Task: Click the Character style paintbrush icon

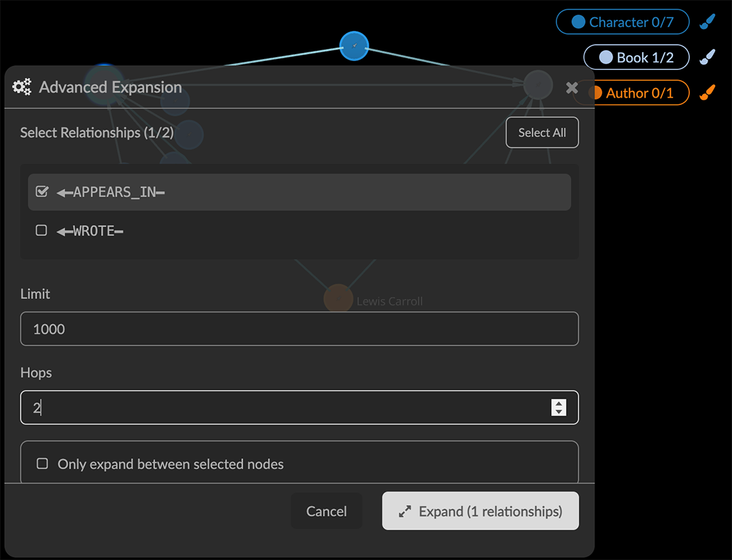Action: coord(707,22)
